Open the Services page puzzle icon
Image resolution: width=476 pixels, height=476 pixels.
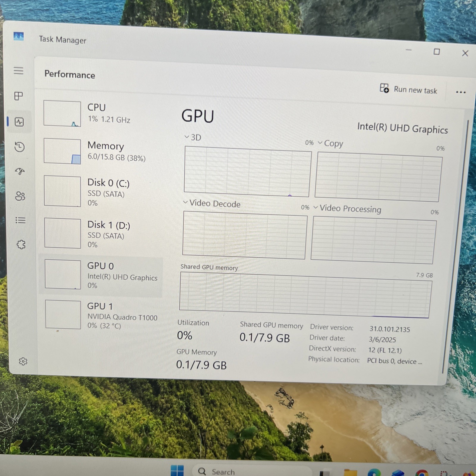click(x=21, y=245)
